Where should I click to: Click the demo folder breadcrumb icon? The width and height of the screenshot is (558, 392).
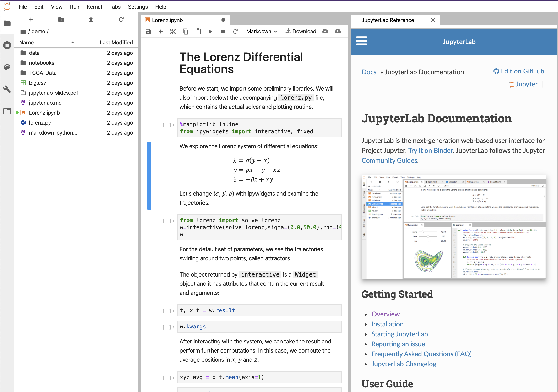pyautogui.click(x=23, y=32)
